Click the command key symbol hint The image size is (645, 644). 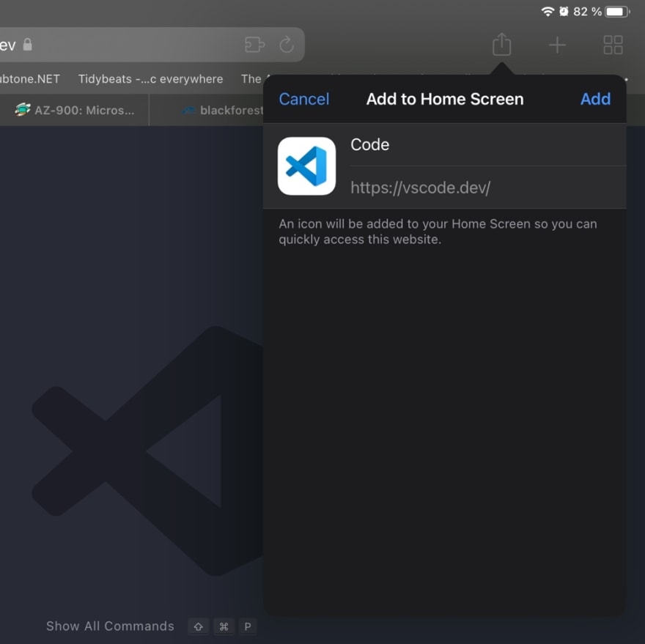pos(224,626)
